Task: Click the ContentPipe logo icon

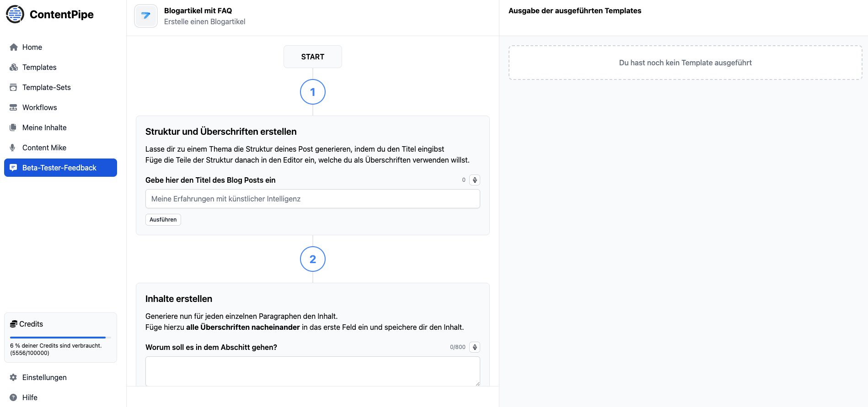Action: tap(15, 14)
